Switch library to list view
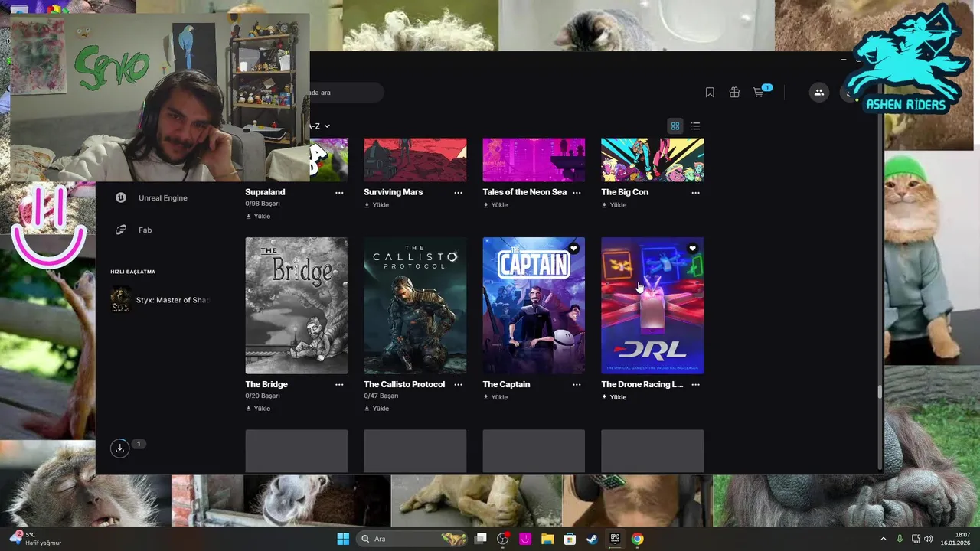Image resolution: width=980 pixels, height=551 pixels. (695, 126)
